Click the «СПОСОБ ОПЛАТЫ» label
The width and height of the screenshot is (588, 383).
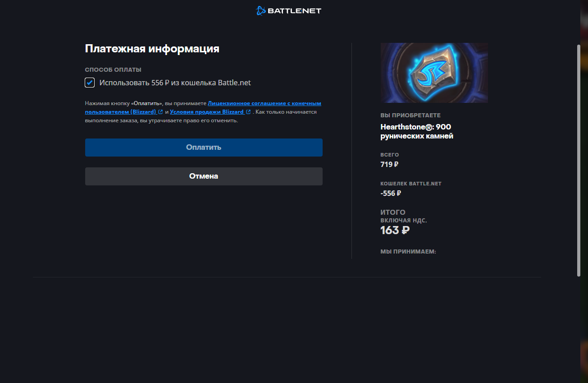point(113,70)
